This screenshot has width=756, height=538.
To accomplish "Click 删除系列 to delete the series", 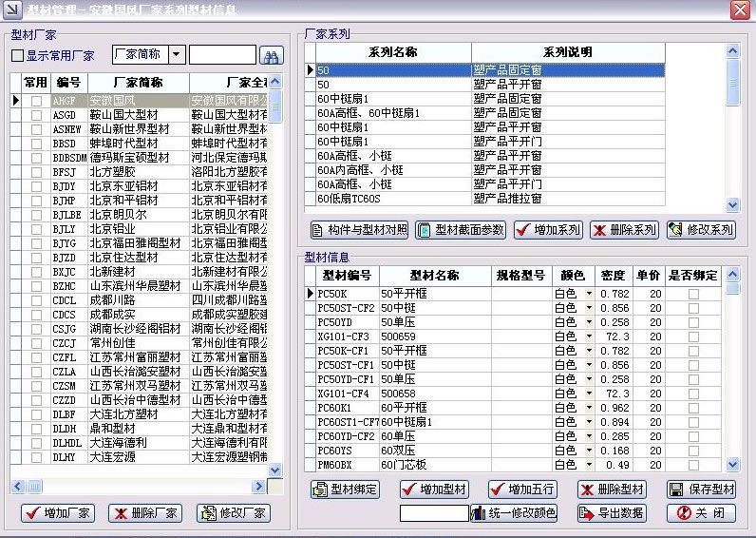I will click(x=624, y=230).
